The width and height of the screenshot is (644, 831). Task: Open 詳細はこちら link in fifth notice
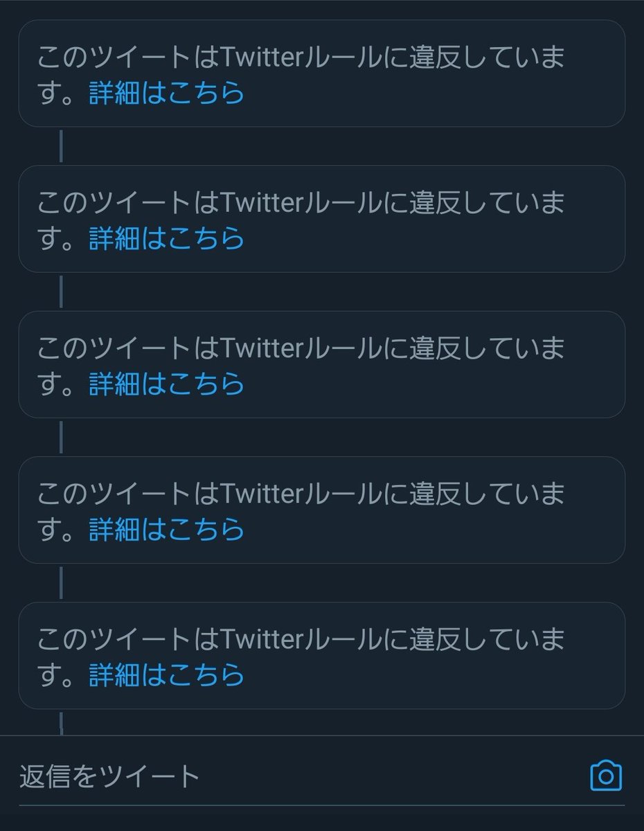(167, 674)
